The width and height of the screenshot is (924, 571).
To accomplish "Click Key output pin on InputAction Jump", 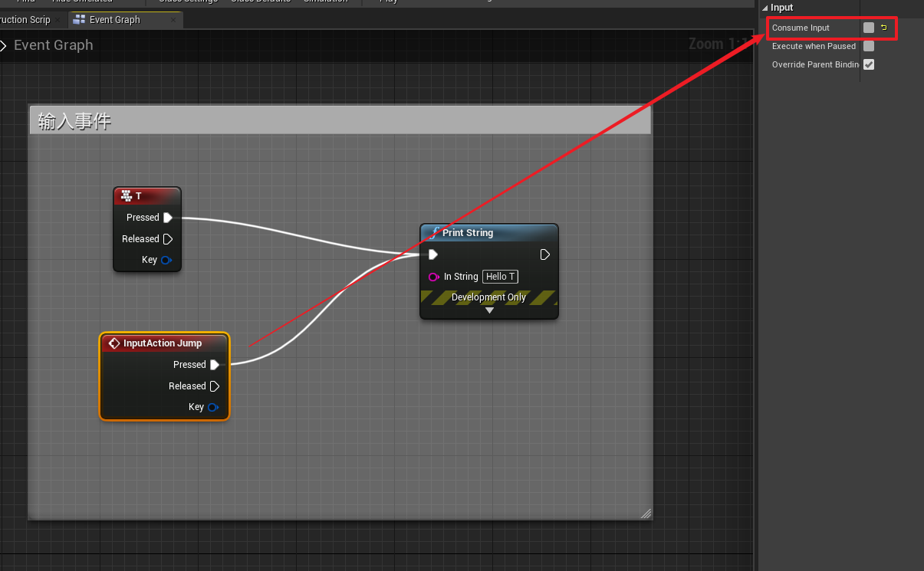I will pyautogui.click(x=212, y=407).
